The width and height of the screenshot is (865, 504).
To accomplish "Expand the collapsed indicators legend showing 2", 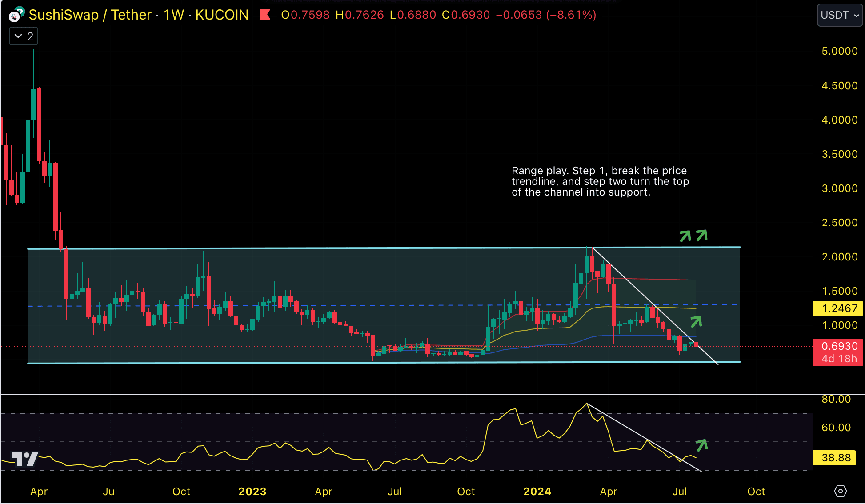I will [x=24, y=36].
